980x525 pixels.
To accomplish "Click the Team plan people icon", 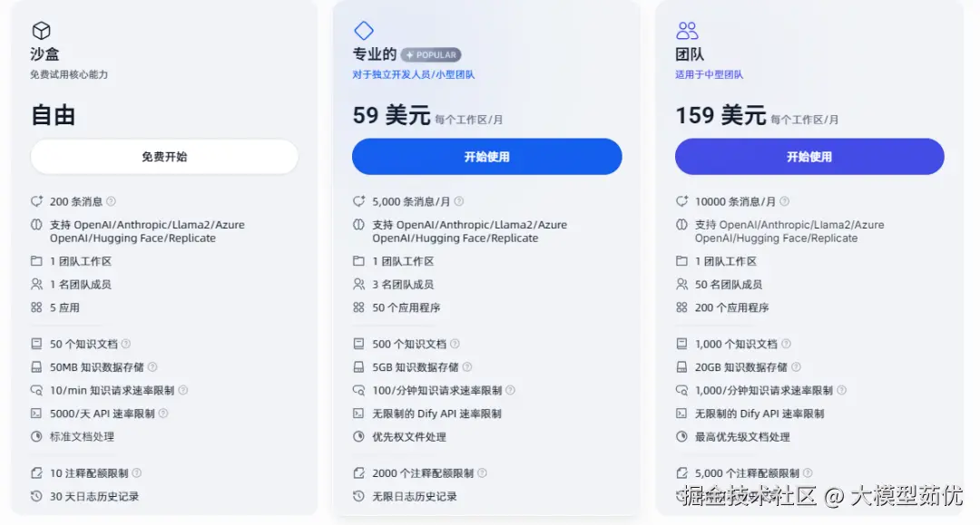I will [687, 31].
